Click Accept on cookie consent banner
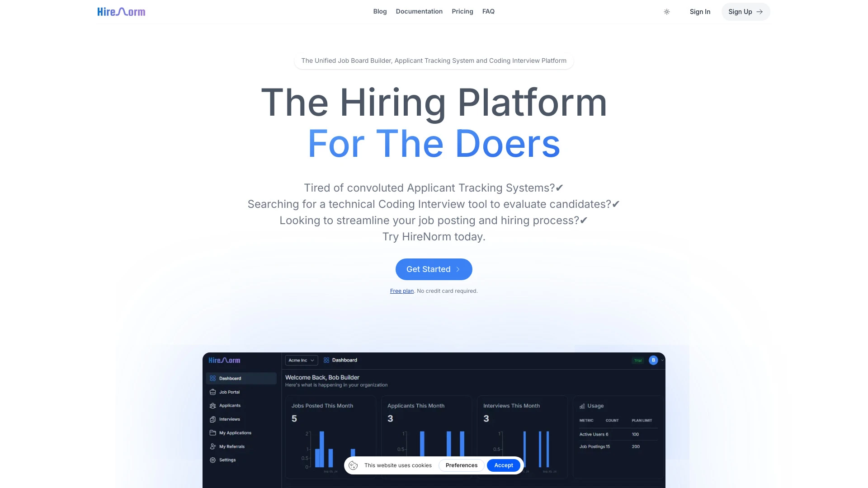Screen dimensions: 868x488 [x=503, y=465]
